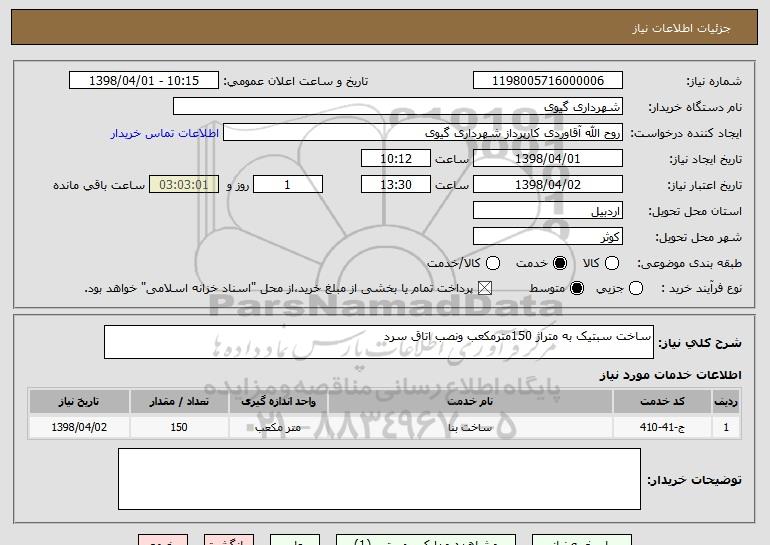Click the need number field 1198005716000006
Viewport: 770px width, 545px height.
[548, 81]
